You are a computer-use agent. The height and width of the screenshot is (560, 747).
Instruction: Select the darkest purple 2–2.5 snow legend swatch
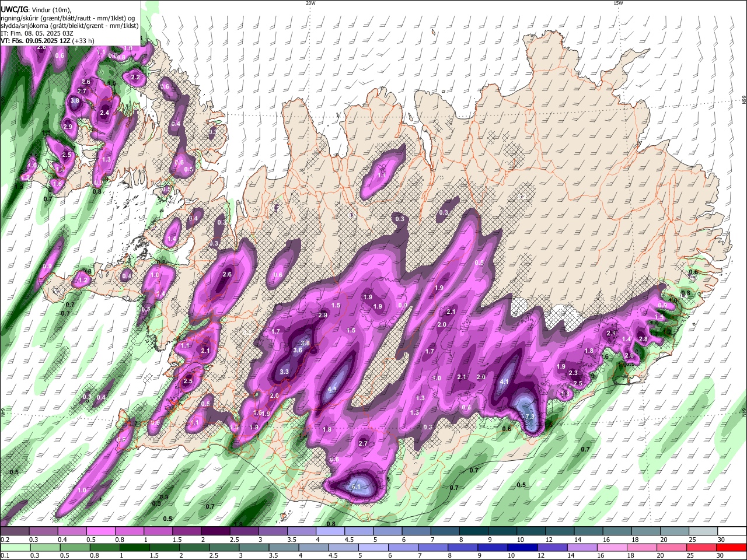[215, 531]
